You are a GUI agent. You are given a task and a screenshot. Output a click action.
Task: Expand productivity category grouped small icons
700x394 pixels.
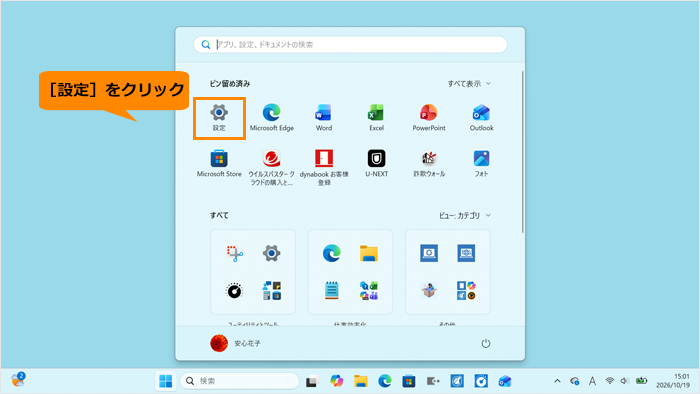point(369,291)
